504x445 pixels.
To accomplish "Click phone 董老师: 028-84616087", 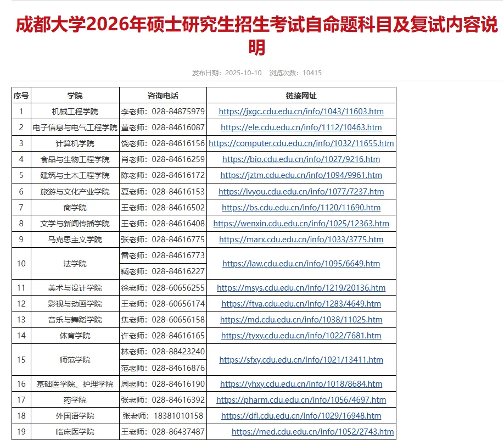I will point(163,127).
